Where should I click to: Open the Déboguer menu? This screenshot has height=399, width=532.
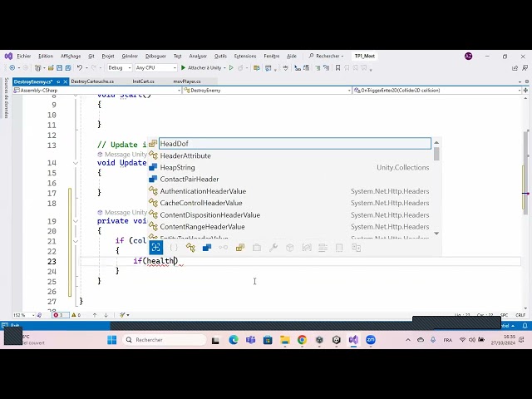click(x=155, y=56)
